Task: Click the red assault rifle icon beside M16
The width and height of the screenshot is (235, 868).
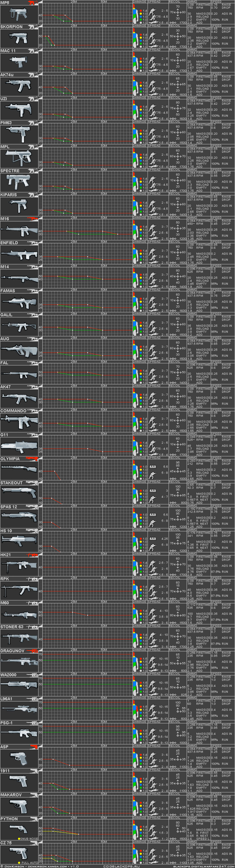Action: 33,219
